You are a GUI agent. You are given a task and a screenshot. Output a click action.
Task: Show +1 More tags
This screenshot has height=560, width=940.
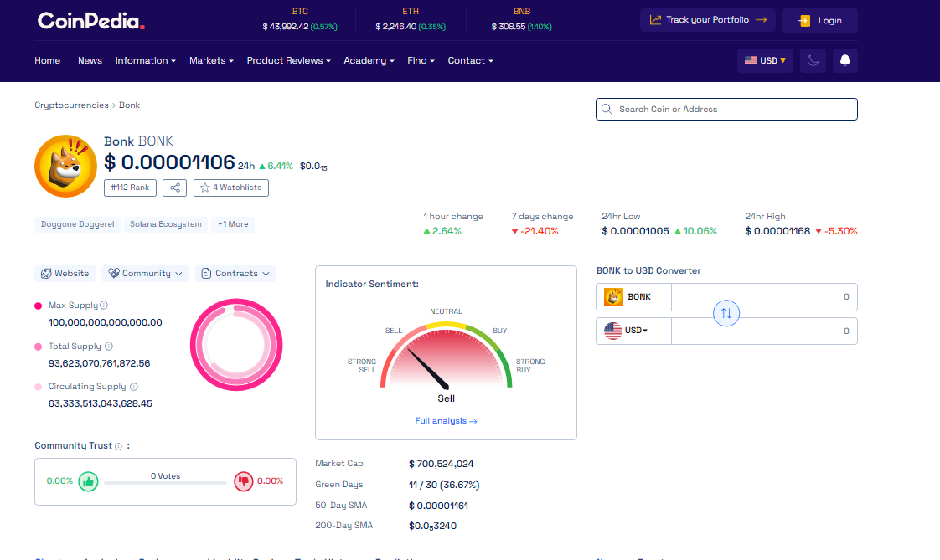point(233,224)
